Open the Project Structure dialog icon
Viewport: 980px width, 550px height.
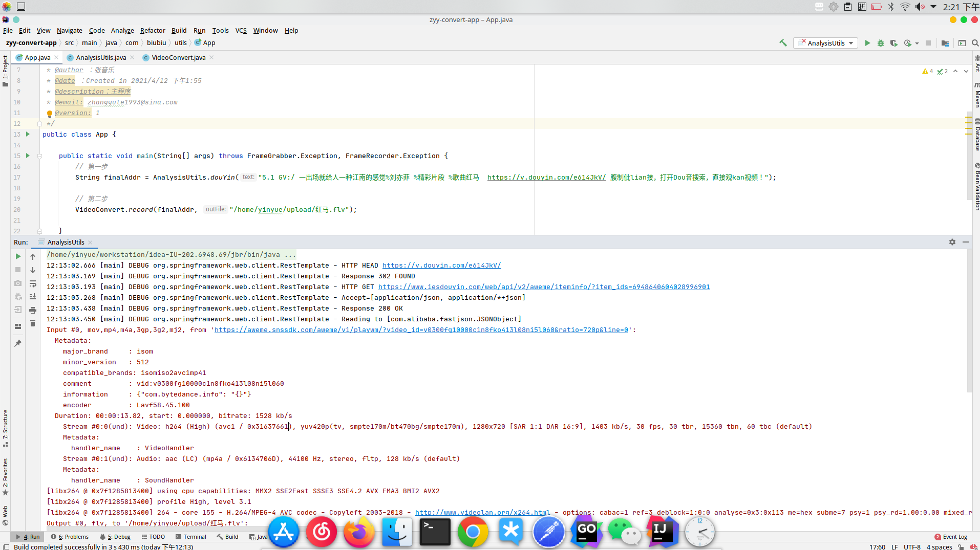click(945, 43)
